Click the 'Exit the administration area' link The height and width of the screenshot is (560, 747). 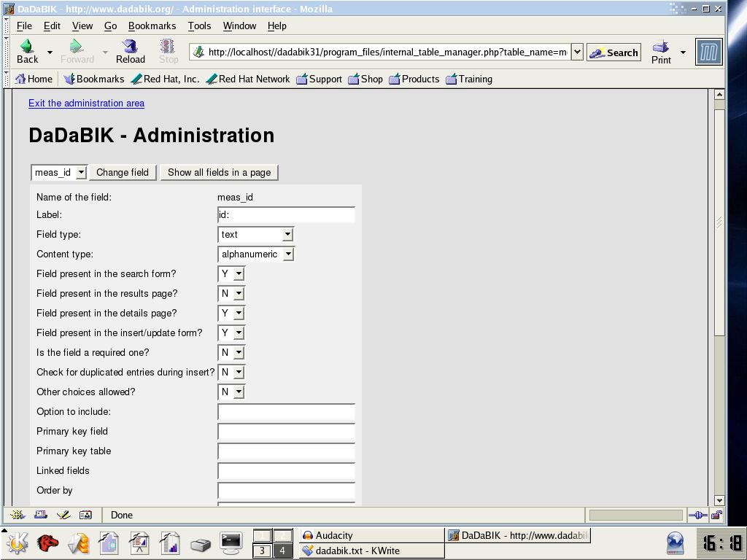click(86, 104)
